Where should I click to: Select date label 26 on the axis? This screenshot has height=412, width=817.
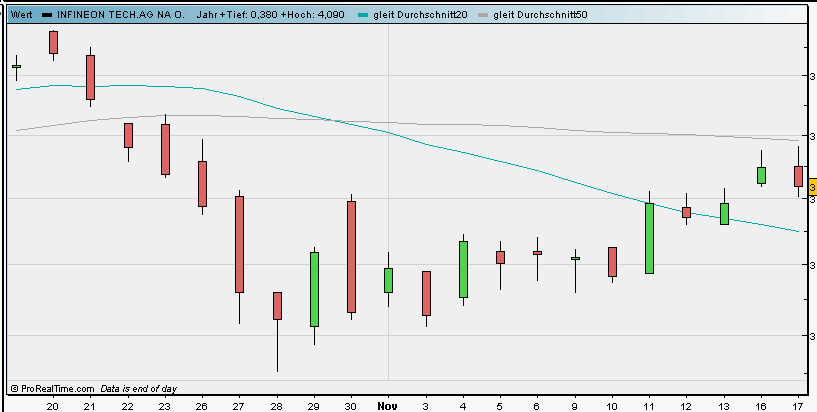(202, 406)
